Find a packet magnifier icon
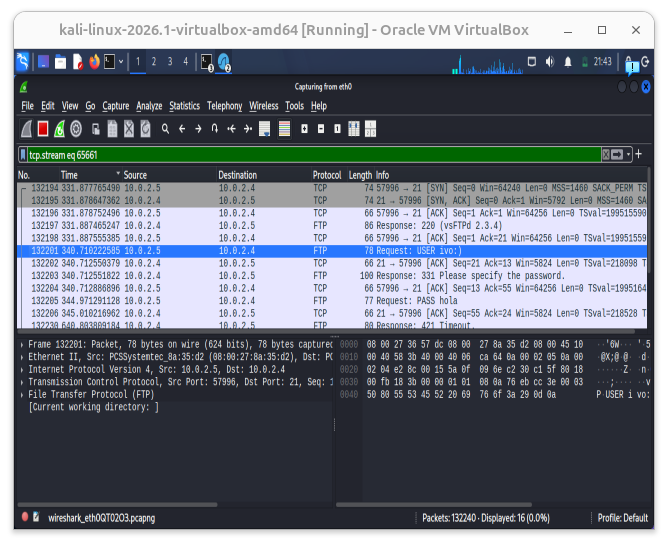This screenshot has height=546, width=668. [165, 129]
